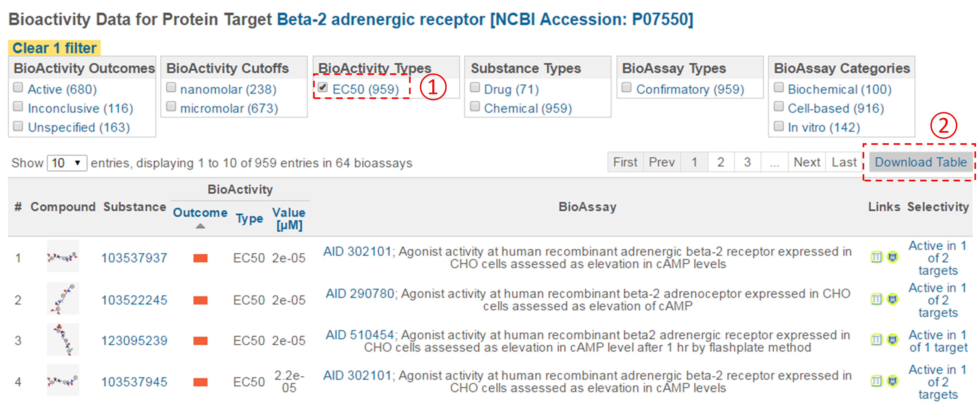Click shield link icon in row 4

[893, 381]
